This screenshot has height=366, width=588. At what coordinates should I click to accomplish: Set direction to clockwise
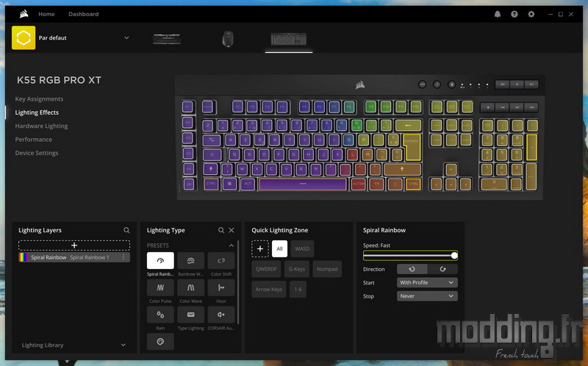[442, 269]
